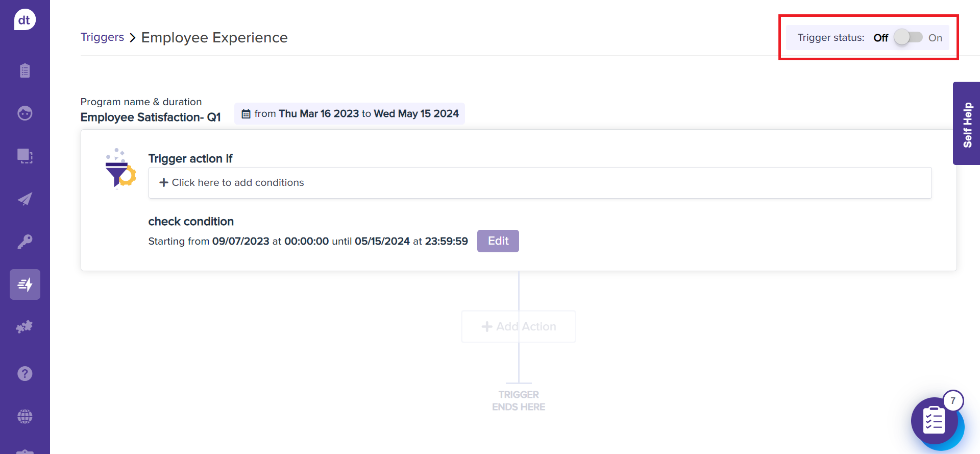The image size is (980, 454).
Task: Click the 'On' label beside trigger switch
Action: (x=935, y=38)
